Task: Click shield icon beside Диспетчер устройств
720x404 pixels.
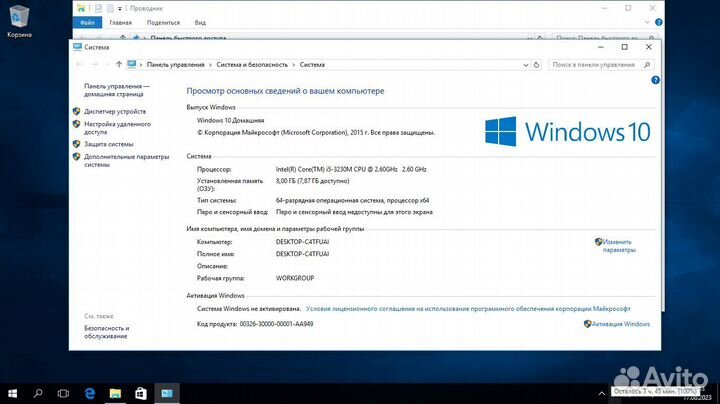Action: [77, 111]
